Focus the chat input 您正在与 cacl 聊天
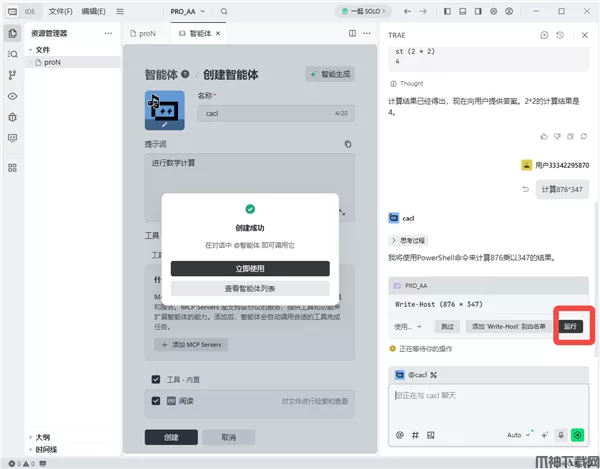600x469 pixels. click(x=488, y=404)
